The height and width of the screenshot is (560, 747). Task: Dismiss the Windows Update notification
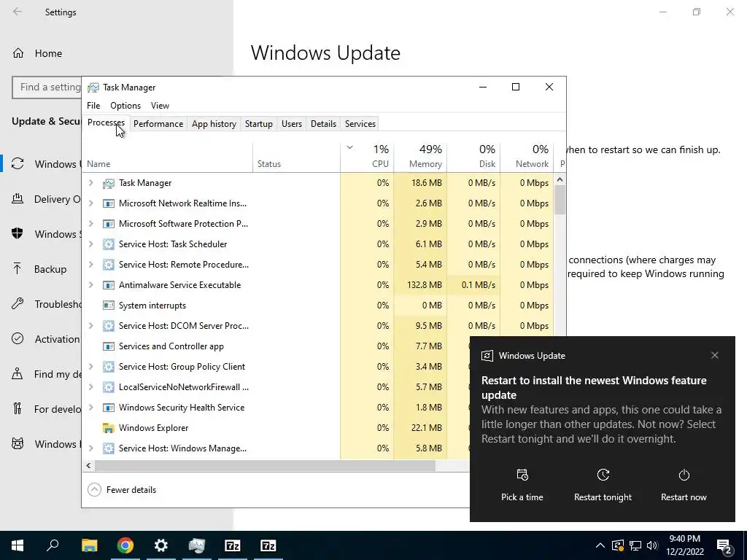tap(715, 355)
